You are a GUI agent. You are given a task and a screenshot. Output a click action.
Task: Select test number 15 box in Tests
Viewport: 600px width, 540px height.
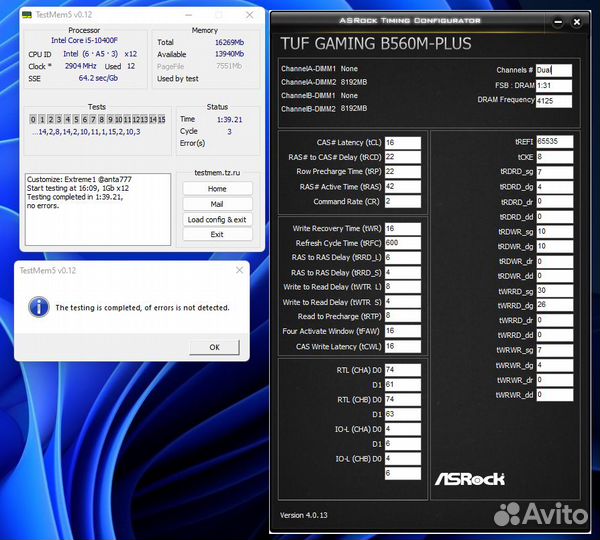(162, 119)
